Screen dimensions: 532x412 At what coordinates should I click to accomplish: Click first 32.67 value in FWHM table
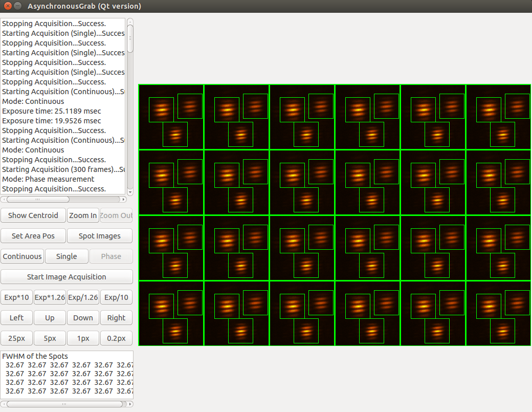[x=15, y=365]
